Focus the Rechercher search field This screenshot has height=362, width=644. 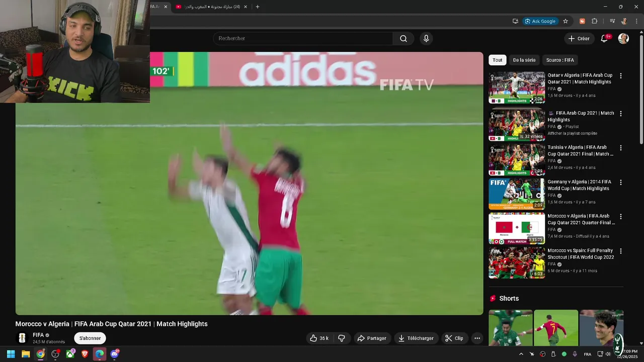click(x=303, y=39)
